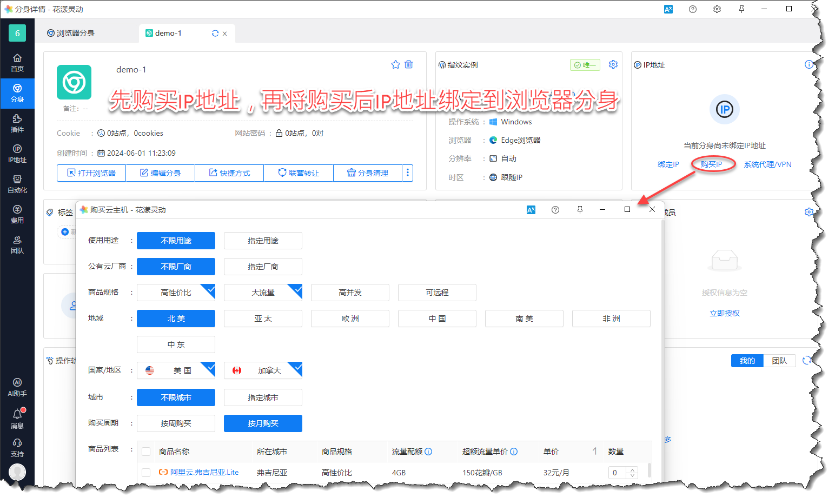Click the product list vertical scrollbar

click(649, 469)
